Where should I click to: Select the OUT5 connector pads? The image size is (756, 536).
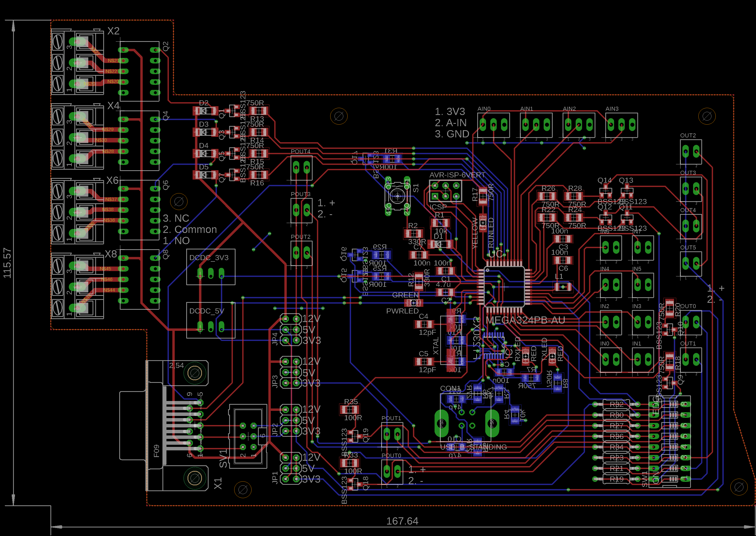coord(691,264)
